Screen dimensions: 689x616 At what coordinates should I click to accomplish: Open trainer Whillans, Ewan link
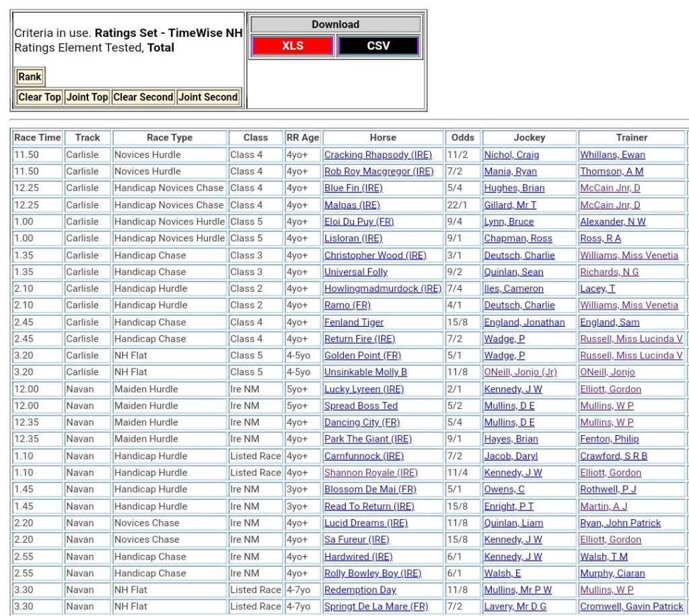click(612, 155)
